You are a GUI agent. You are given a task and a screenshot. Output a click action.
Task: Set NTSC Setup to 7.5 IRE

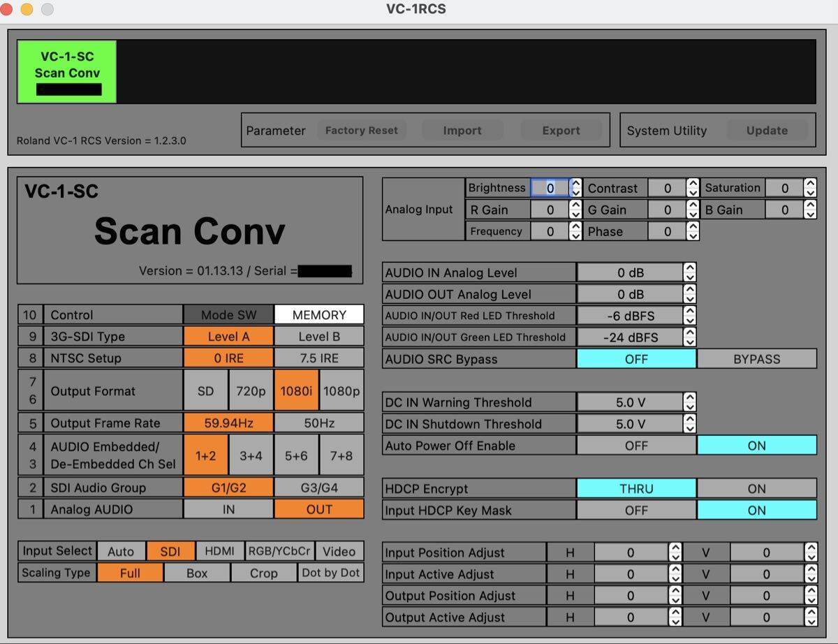point(319,358)
